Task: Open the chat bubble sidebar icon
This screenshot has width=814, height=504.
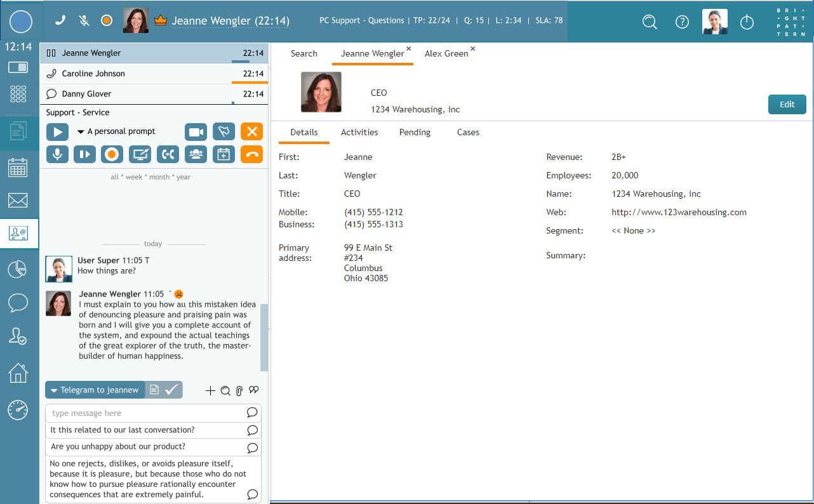Action: pyautogui.click(x=18, y=303)
